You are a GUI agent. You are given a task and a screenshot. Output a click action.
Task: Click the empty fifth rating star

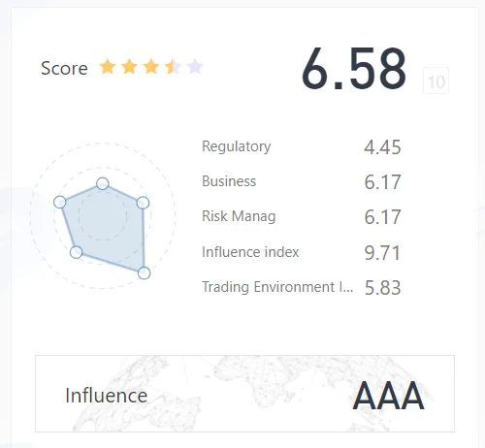pyautogui.click(x=195, y=67)
